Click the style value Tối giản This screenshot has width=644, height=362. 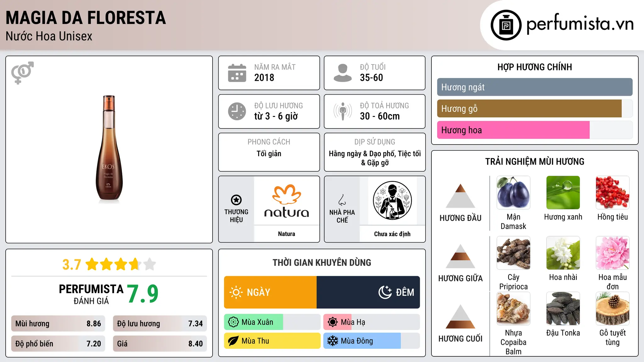pos(269,154)
